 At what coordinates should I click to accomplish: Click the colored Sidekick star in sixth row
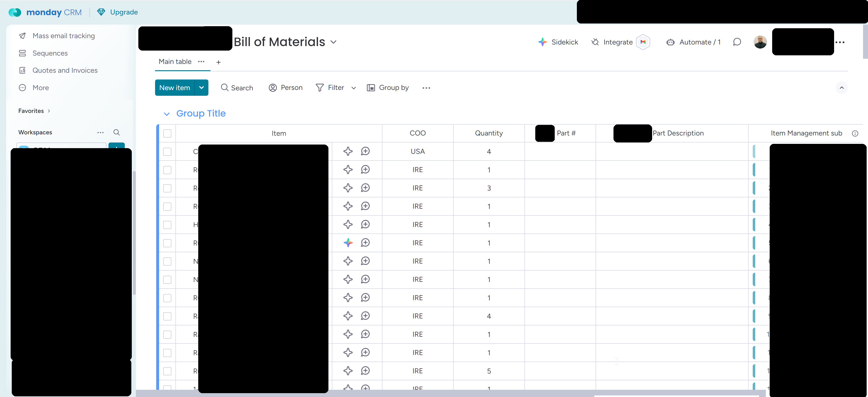[x=348, y=243]
